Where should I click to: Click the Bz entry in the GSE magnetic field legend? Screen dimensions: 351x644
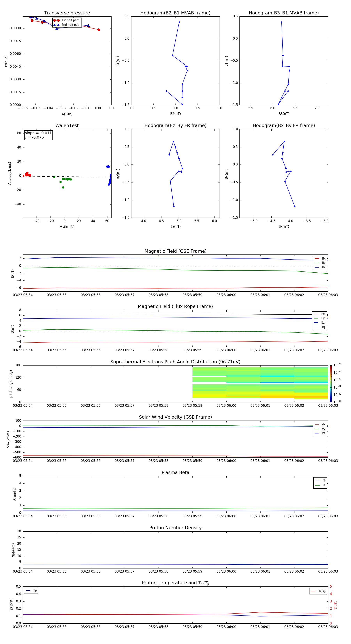[320, 267]
